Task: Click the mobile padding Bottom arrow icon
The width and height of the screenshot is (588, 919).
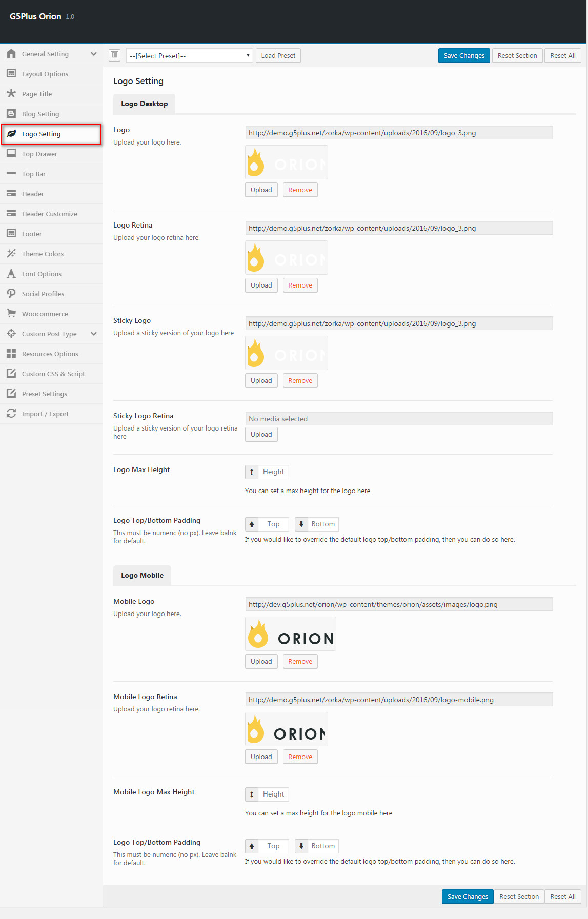Action: pyautogui.click(x=301, y=846)
